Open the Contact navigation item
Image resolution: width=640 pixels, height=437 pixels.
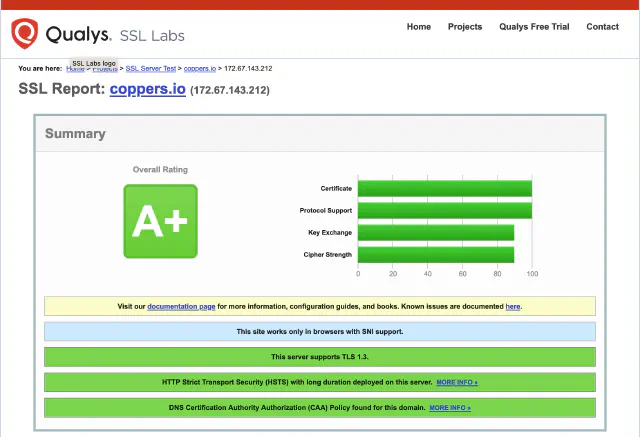click(602, 27)
